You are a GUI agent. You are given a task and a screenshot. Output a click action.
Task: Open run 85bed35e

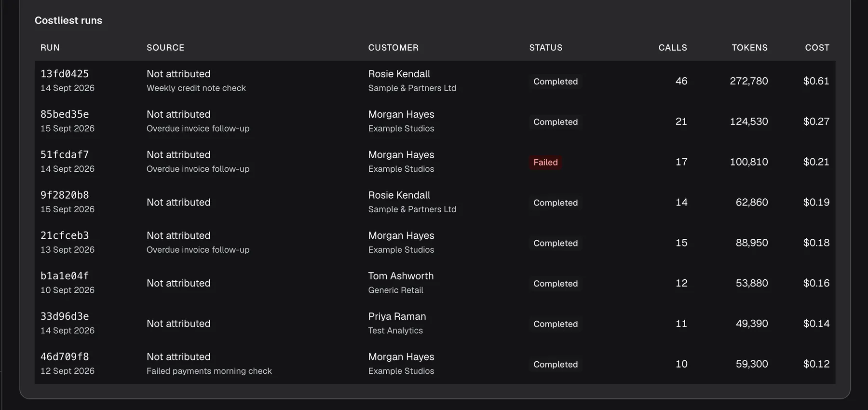[65, 114]
